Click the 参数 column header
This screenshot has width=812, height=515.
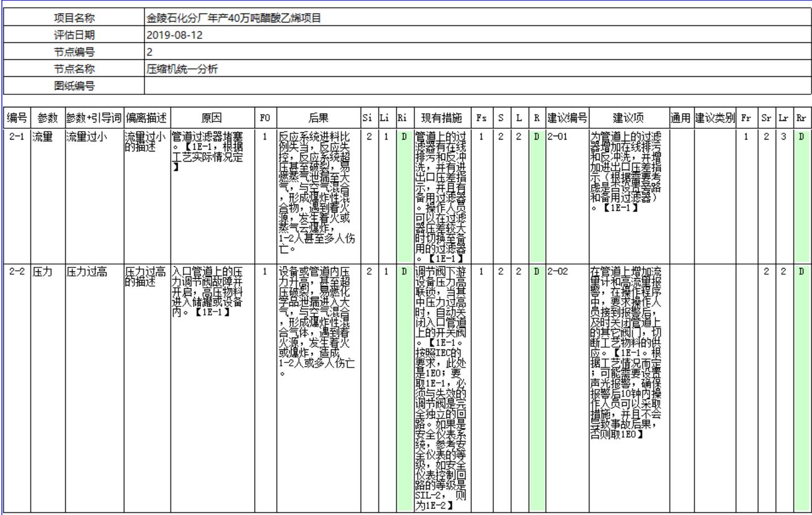pos(48,118)
